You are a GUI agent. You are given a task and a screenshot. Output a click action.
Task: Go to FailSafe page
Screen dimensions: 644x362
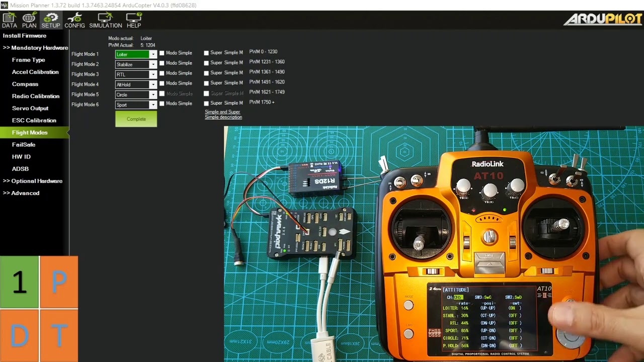24,144
